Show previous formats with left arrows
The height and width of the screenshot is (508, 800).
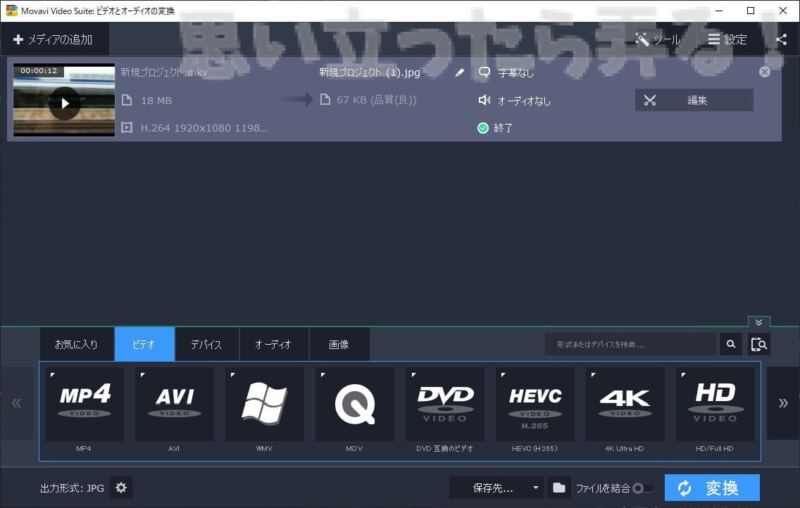coord(17,403)
